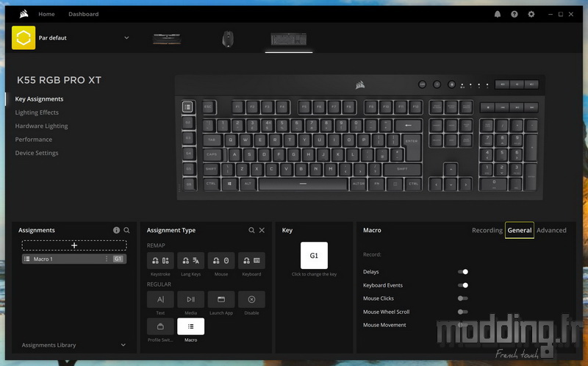Toggle Mouse Clicks switch

[x=463, y=298]
